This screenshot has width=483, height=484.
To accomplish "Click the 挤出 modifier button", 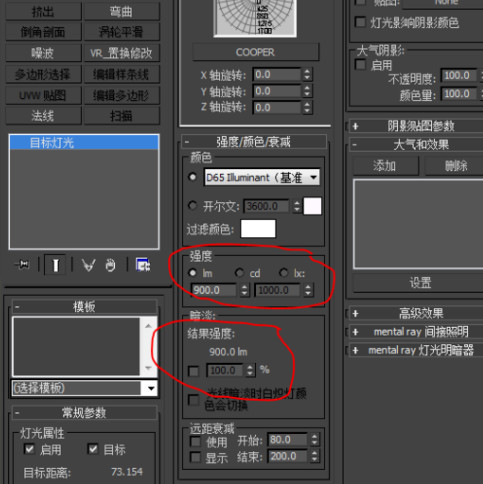I will 43,12.
